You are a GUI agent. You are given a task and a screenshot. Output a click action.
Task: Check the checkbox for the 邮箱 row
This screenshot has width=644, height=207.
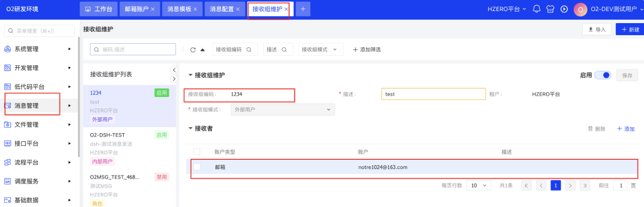click(197, 167)
